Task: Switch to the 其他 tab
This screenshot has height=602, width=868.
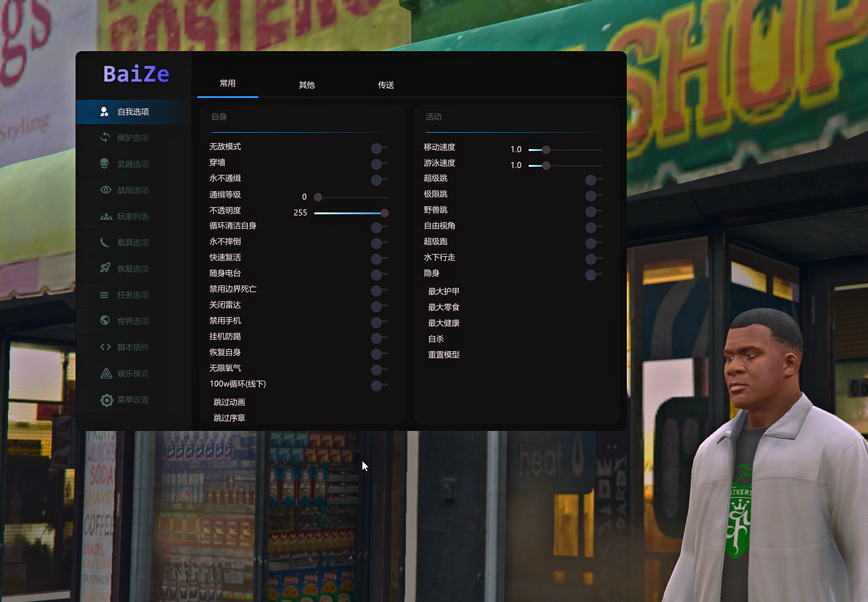Action: pos(307,85)
